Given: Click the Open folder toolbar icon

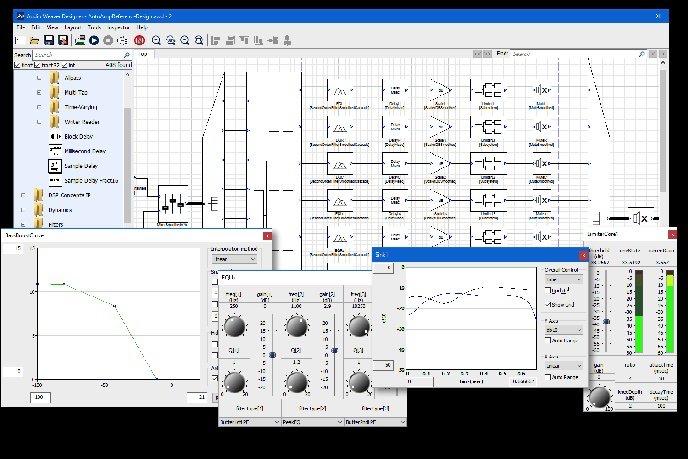Looking at the screenshot, I should pos(34,40).
